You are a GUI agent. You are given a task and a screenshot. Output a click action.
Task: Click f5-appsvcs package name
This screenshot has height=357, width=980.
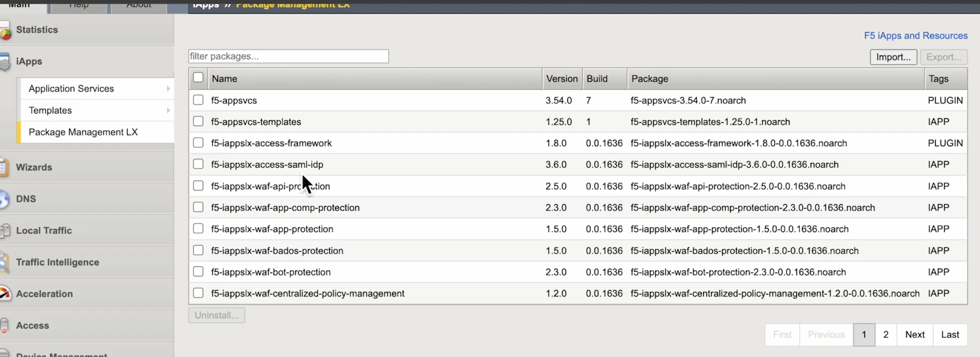(x=234, y=100)
